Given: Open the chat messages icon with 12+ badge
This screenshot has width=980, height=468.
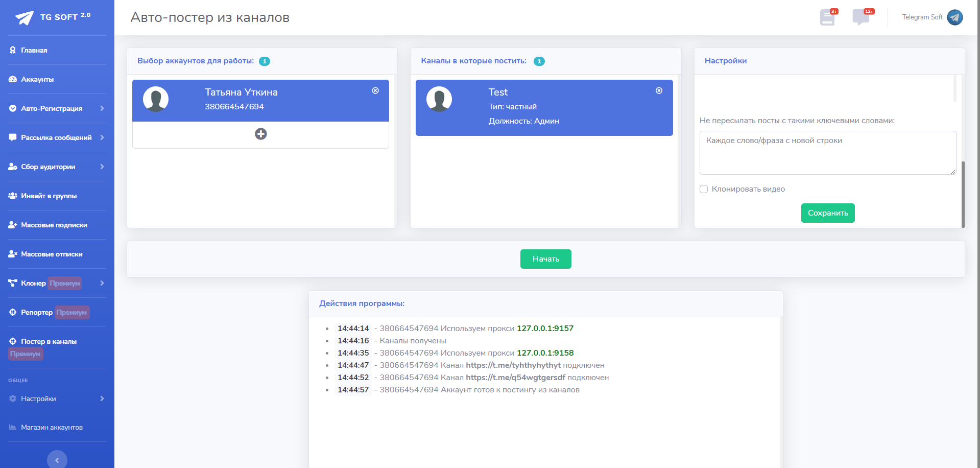Looking at the screenshot, I should click(861, 17).
